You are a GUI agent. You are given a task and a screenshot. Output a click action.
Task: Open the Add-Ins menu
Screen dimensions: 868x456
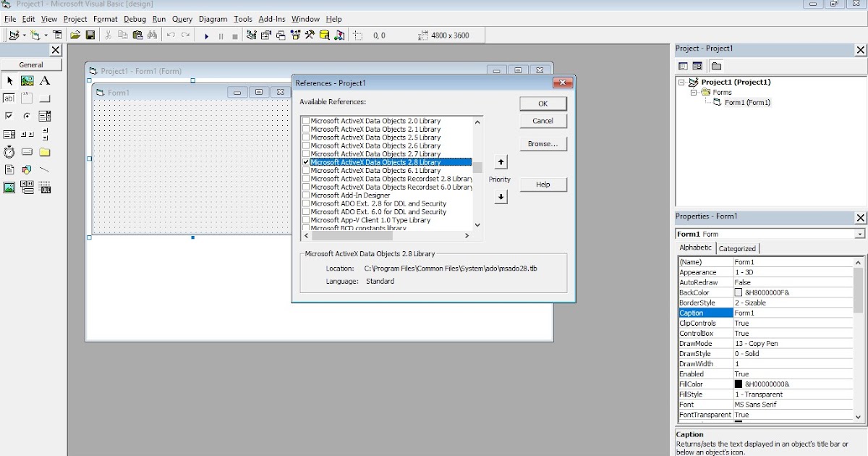[271, 19]
